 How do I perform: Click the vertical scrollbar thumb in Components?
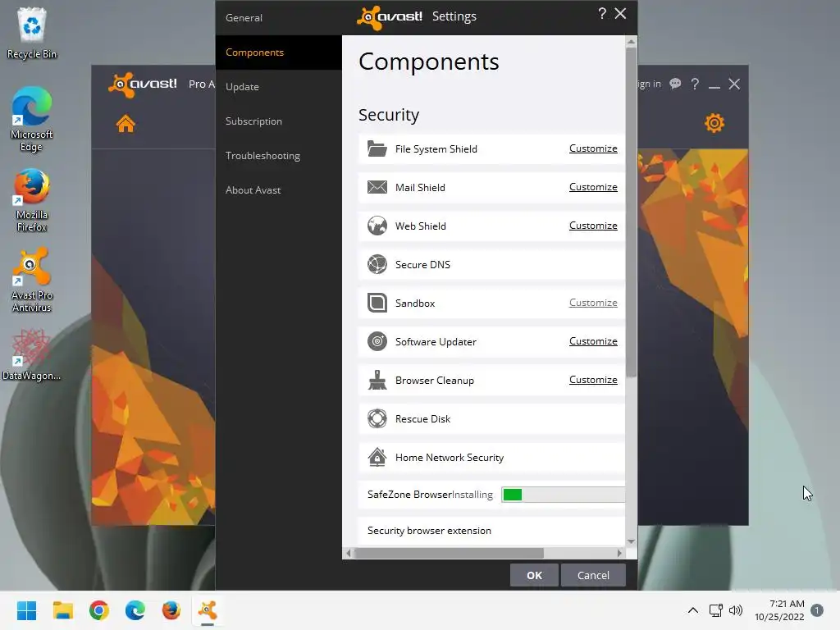tap(631, 212)
